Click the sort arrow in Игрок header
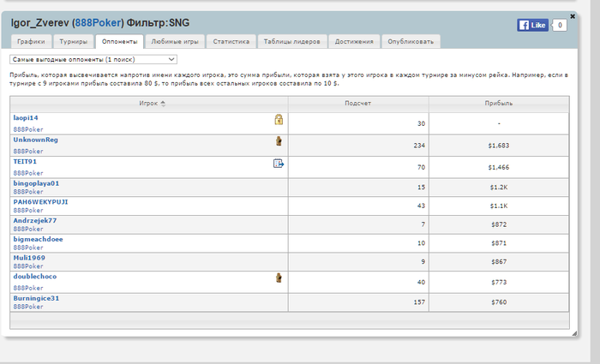 pyautogui.click(x=163, y=104)
